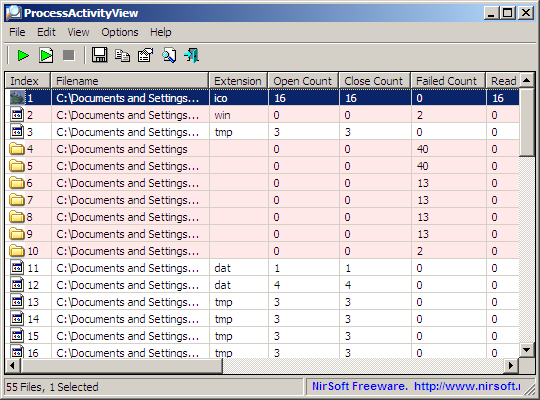The width and height of the screenshot is (540, 400).
Task: Click 'C:\Documents and Settings' filename in row 4
Action: pos(122,149)
